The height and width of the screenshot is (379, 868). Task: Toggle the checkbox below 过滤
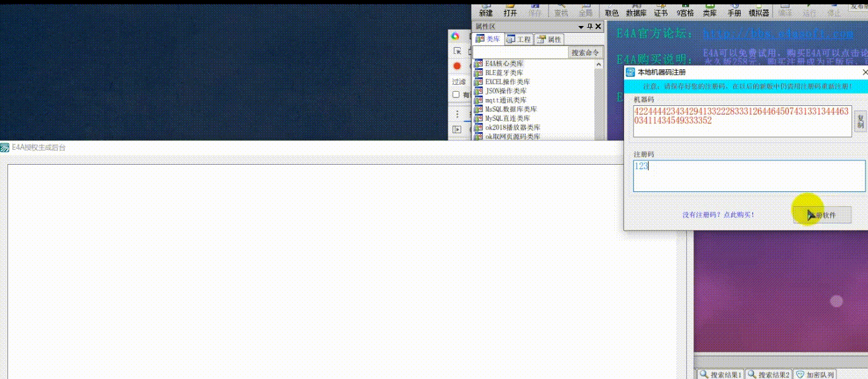(456, 95)
